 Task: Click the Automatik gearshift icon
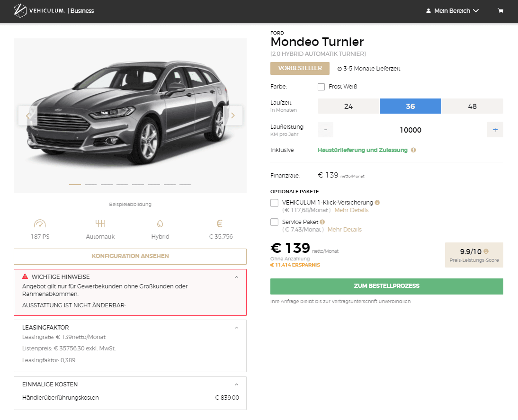click(x=100, y=223)
